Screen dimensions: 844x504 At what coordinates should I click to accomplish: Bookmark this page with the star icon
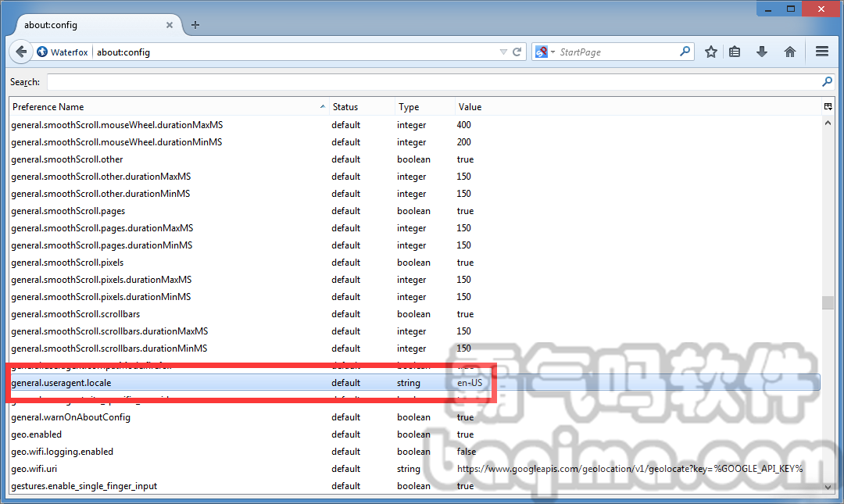(x=710, y=52)
